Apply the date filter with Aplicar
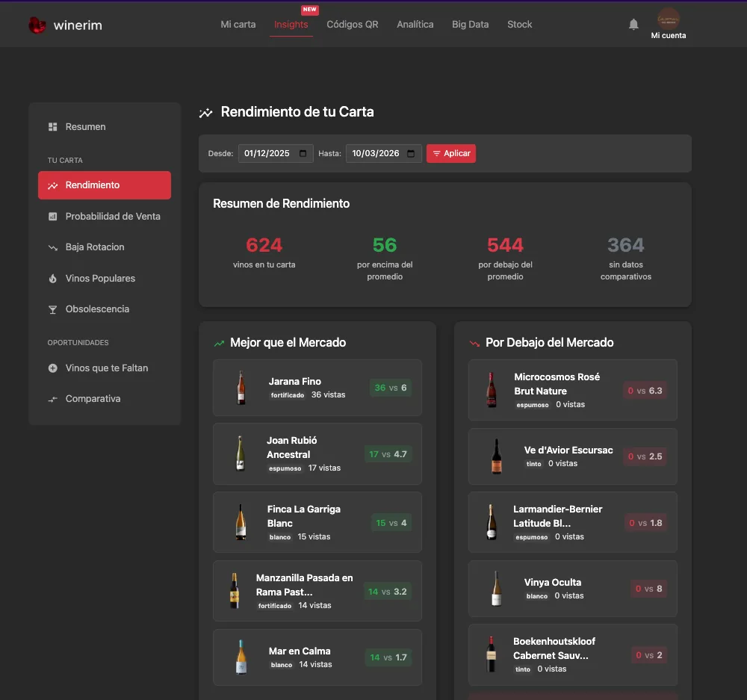Image resolution: width=747 pixels, height=700 pixels. (451, 153)
